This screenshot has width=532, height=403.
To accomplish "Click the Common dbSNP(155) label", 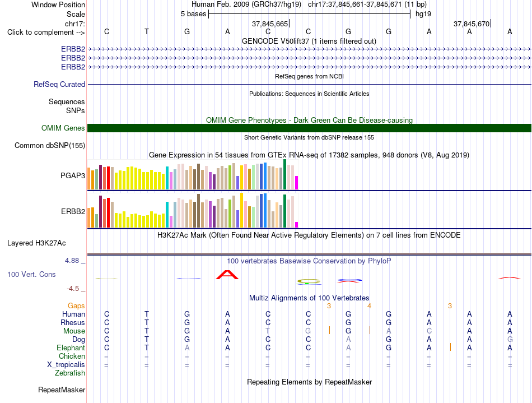I will [x=49, y=145].
